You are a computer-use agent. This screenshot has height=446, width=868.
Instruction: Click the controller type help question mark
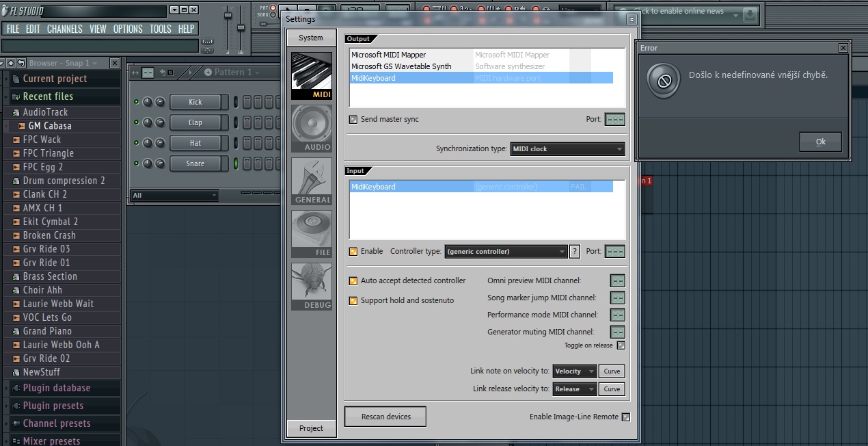click(575, 251)
